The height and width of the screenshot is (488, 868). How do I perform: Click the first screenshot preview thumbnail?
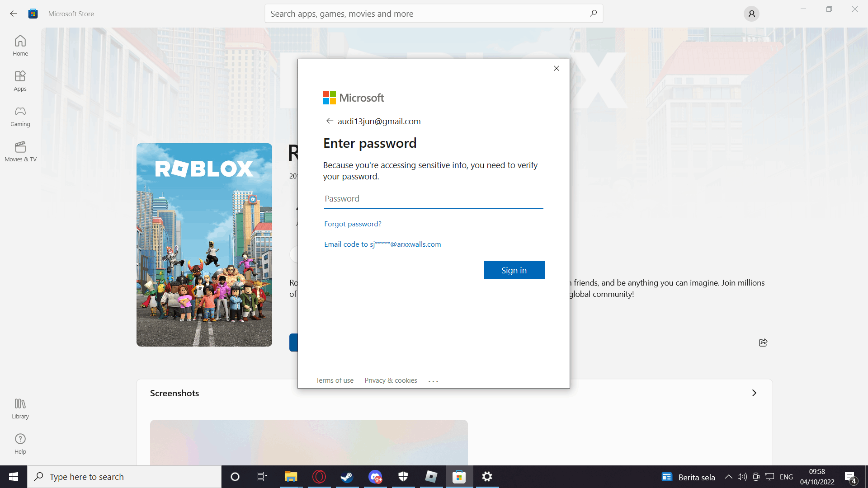coord(309,443)
